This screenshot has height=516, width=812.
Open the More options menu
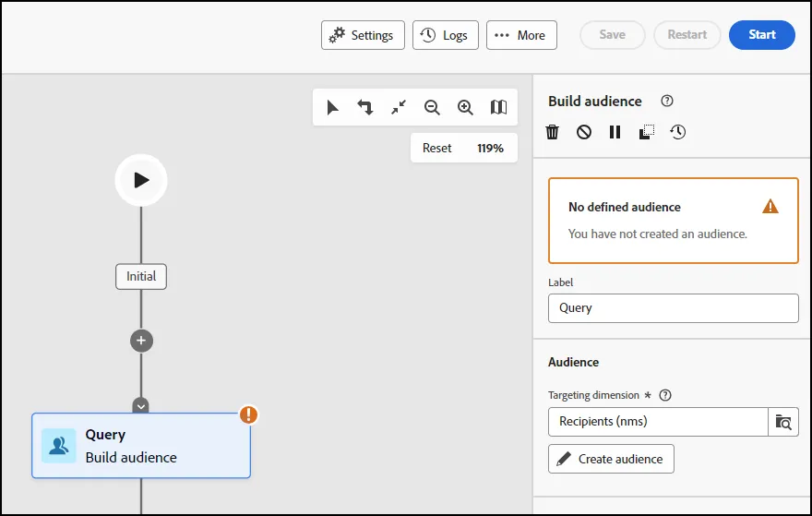click(x=521, y=35)
